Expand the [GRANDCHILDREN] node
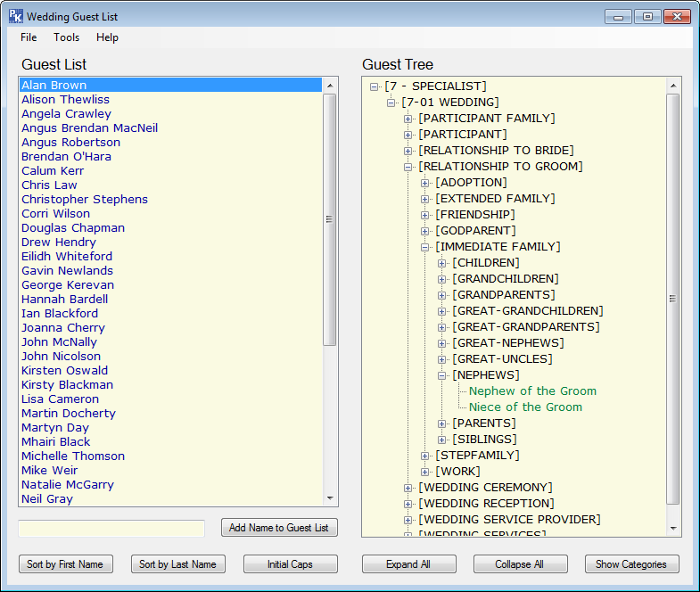 pos(442,279)
